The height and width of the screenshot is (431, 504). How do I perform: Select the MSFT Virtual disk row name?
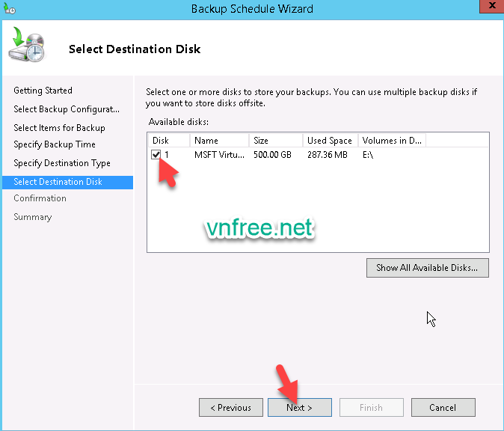point(218,155)
